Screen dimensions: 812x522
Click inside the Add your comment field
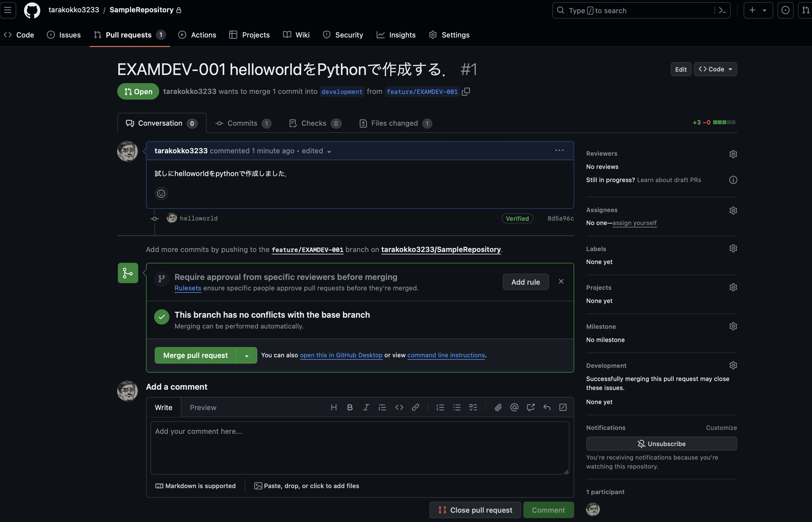tap(359, 447)
